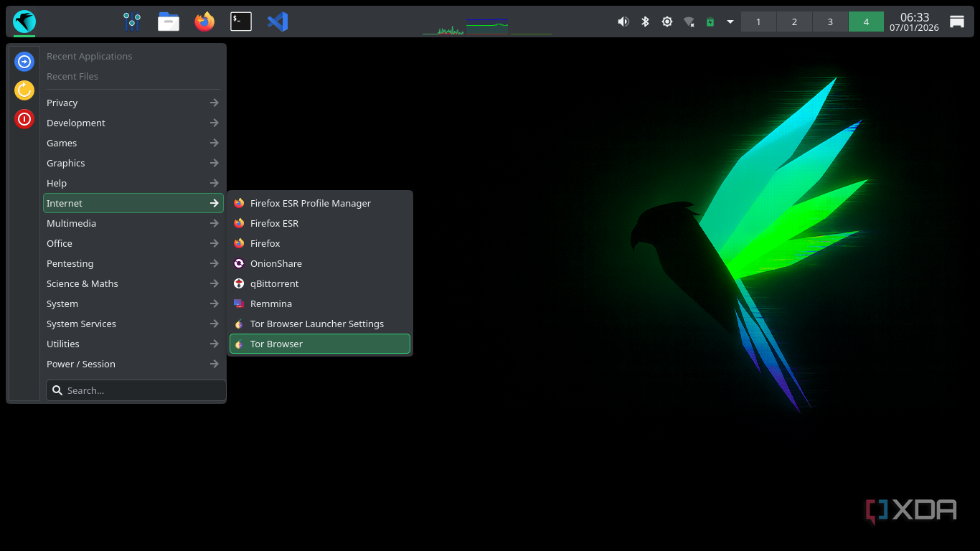This screenshot has height=551, width=980.
Task: Click the volume speaker tray icon
Action: click(623, 22)
